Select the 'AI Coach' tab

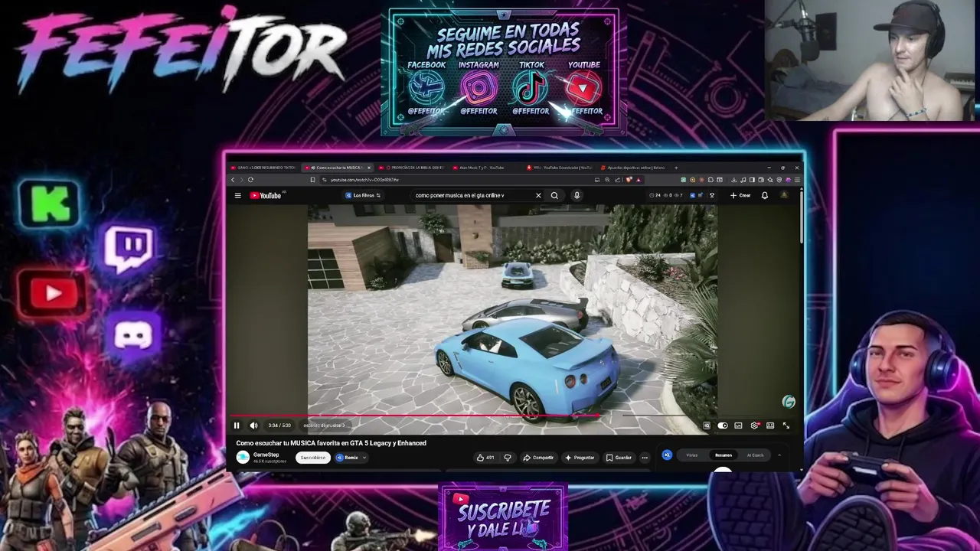click(x=755, y=455)
